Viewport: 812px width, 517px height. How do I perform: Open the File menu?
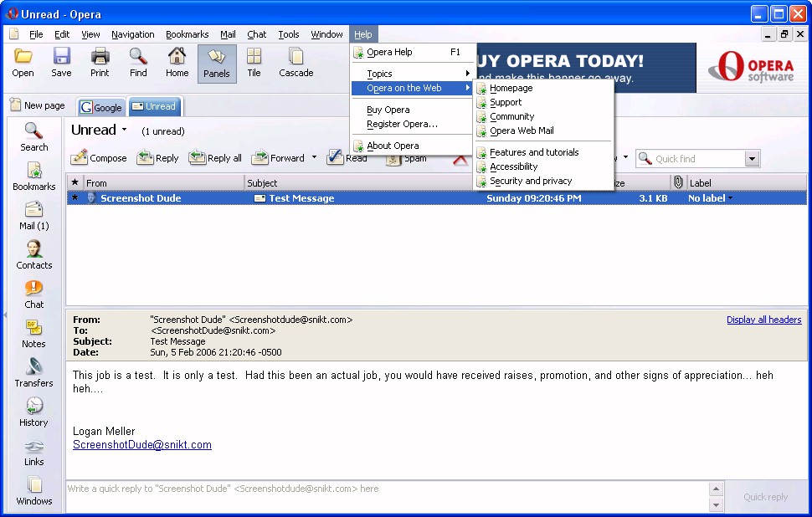point(36,34)
